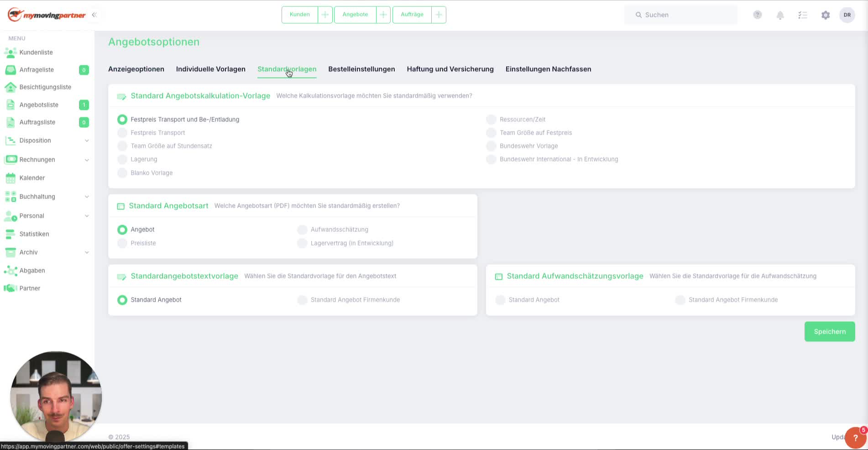Collapse the sidebar with double-chevron icon
Viewport: 868px width, 450px height.
94,15
